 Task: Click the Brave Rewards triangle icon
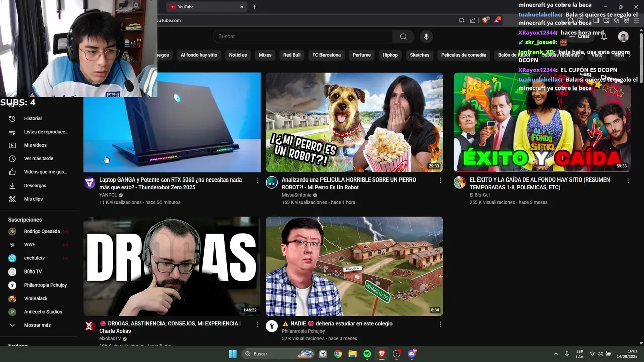497,20
